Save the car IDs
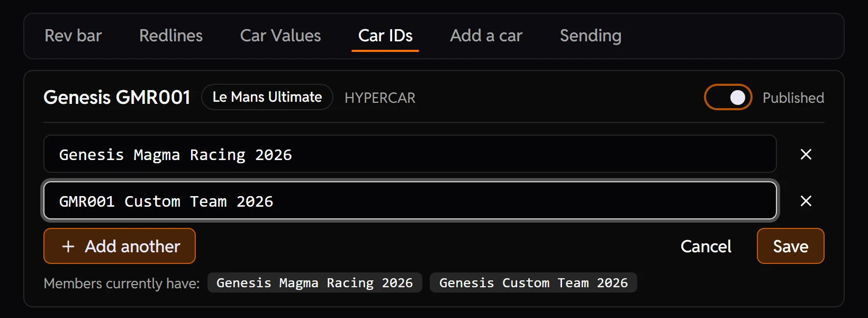This screenshot has width=868, height=318. click(x=790, y=246)
